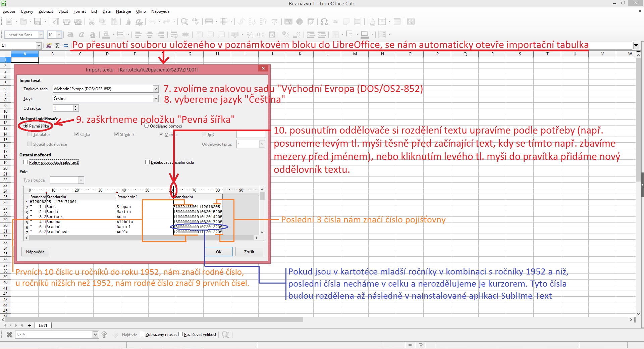Open the font size dropdown
Screen dimensions: 644x349
pyautogui.click(x=59, y=35)
